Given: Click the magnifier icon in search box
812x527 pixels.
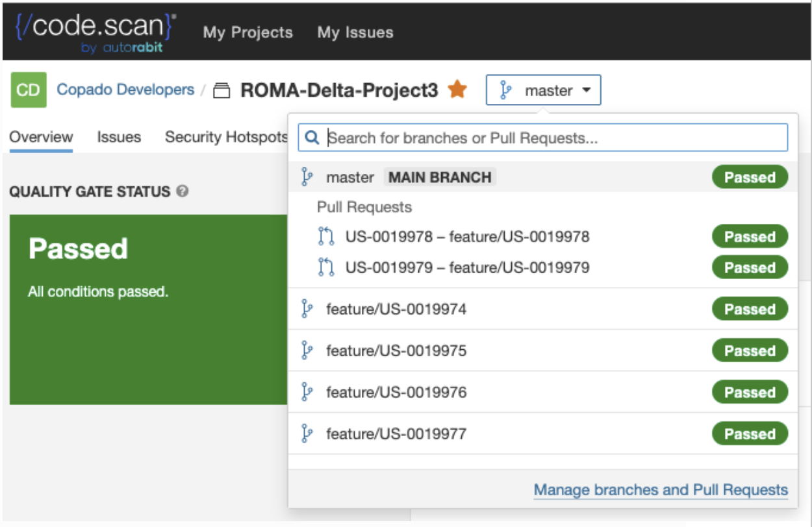Looking at the screenshot, I should 312,138.
